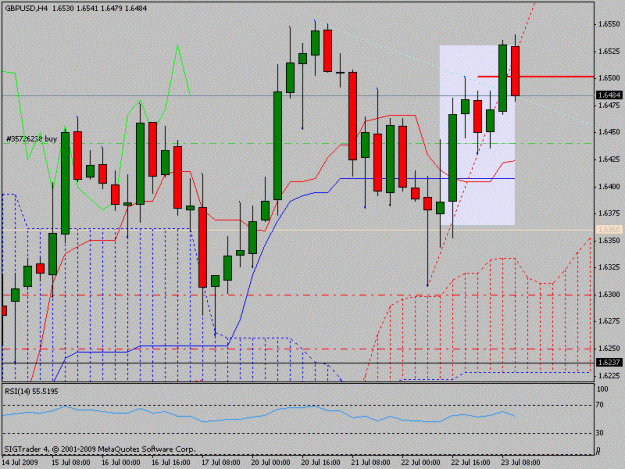Select the #35726238 buy order label
Viewport: 625px width, 469px height.
31,139
